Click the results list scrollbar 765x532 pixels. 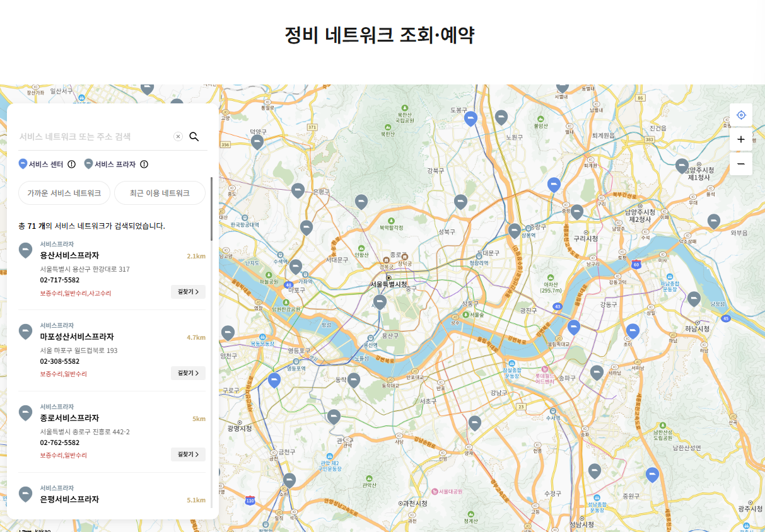212,209
